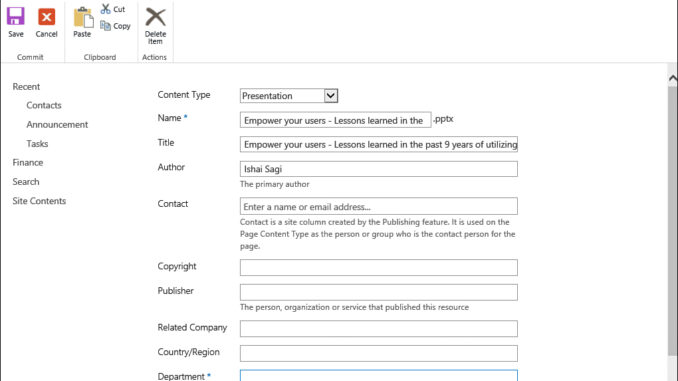Click the Save floppy disk icon
Image resolution: width=678 pixels, height=381 pixels.
[x=16, y=17]
